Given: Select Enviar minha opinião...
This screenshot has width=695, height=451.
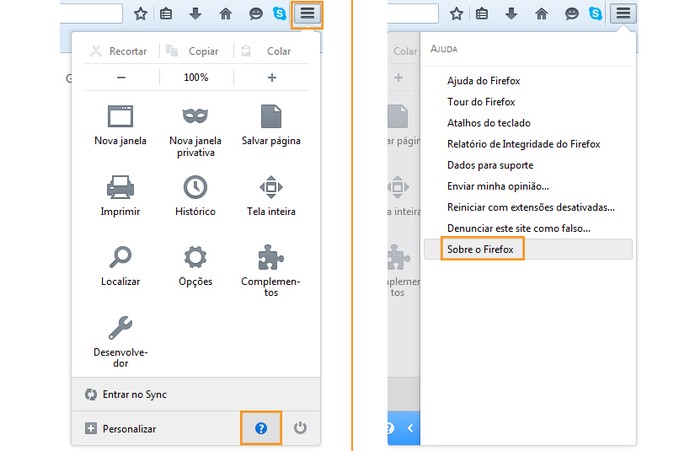Looking at the screenshot, I should [x=498, y=186].
